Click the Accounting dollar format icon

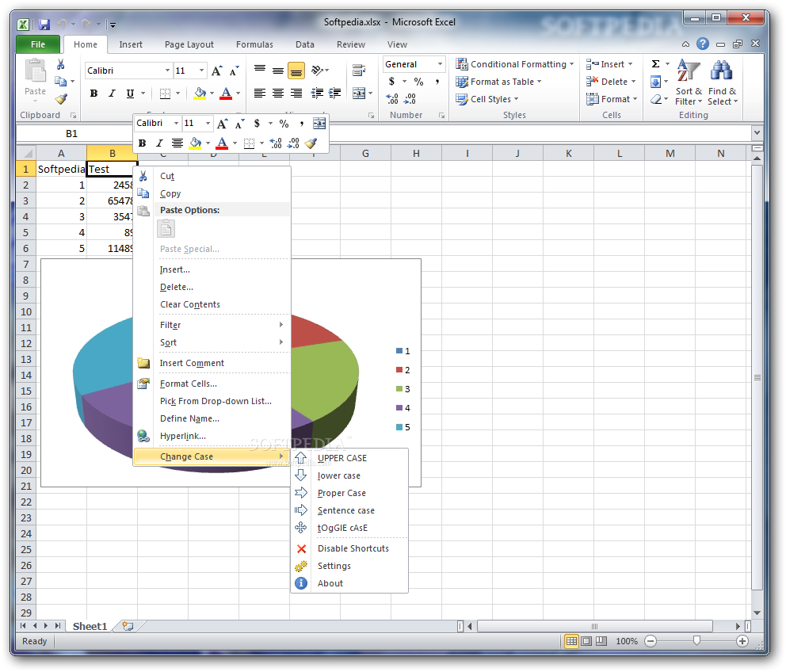[391, 82]
